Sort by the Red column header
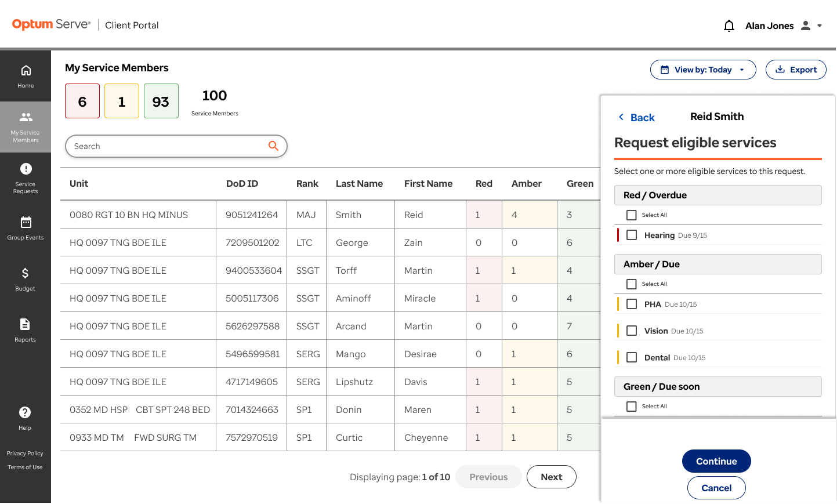The height and width of the screenshot is (504, 837). coord(484,184)
